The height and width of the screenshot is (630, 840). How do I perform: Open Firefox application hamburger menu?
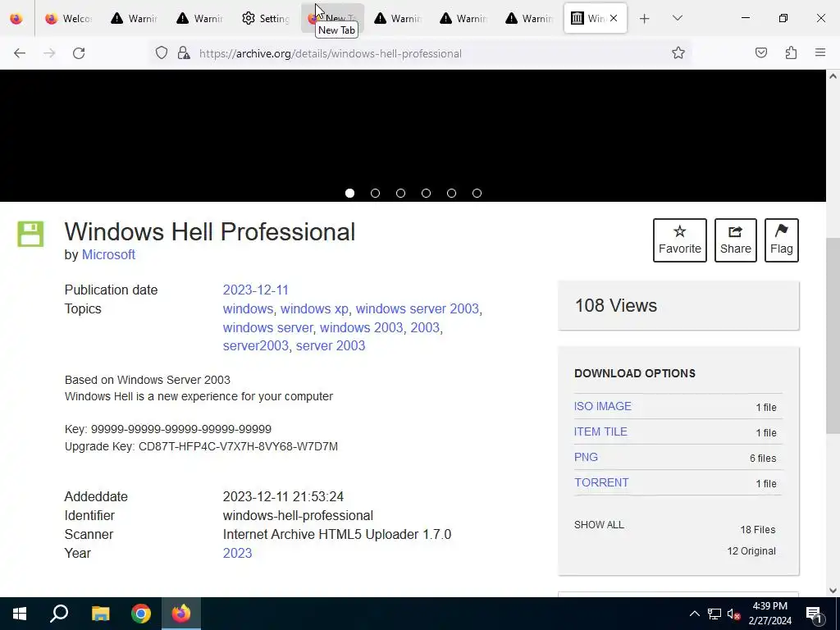click(x=820, y=52)
